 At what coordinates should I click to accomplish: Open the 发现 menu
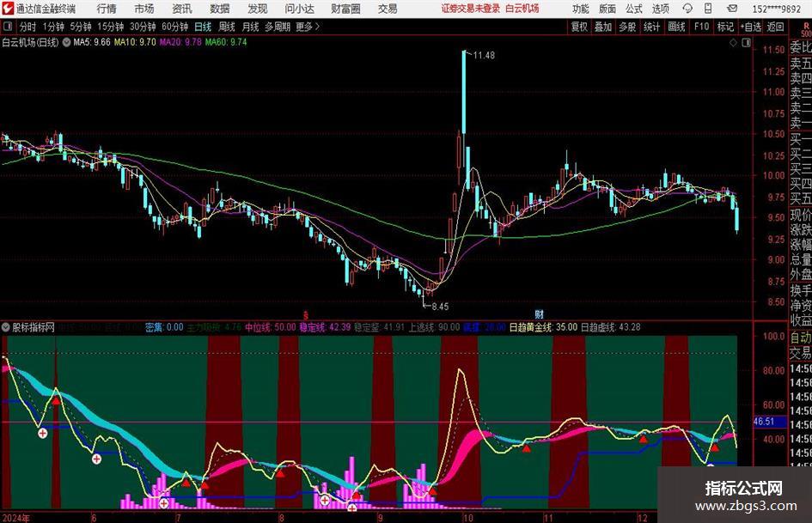(x=258, y=9)
